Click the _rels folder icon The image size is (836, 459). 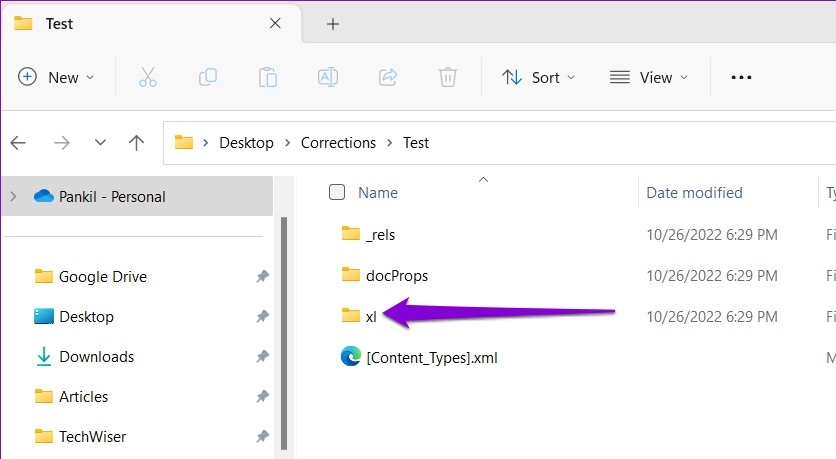pyautogui.click(x=351, y=233)
